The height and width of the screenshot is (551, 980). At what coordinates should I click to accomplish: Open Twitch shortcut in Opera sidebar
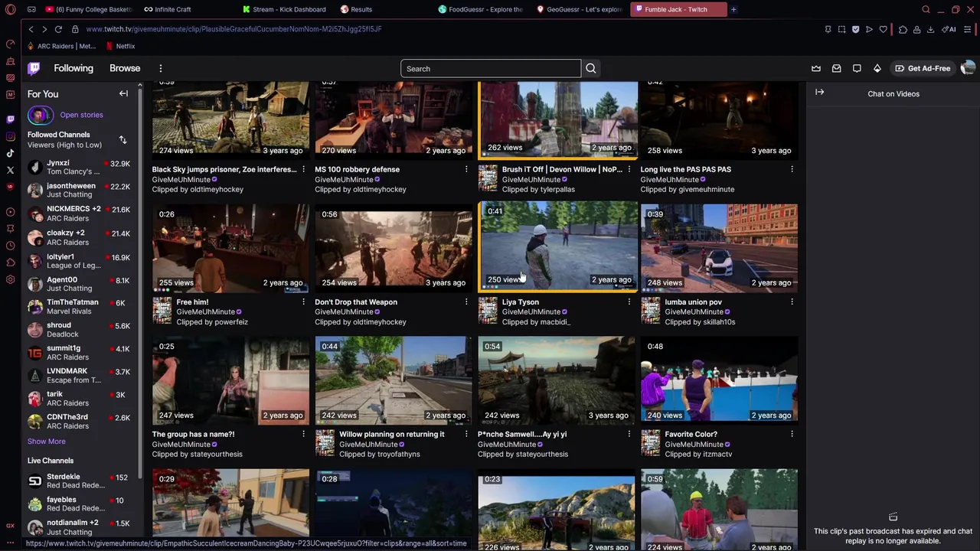10,119
